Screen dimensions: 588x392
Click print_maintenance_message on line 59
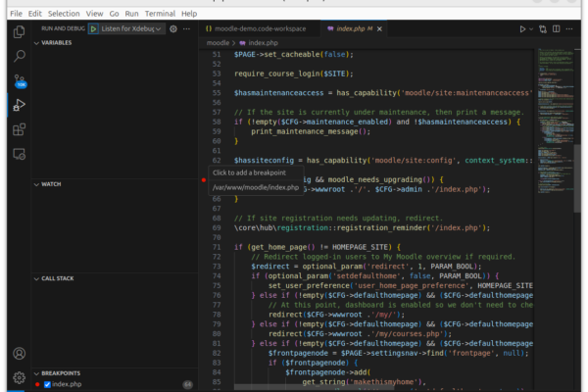click(x=305, y=131)
